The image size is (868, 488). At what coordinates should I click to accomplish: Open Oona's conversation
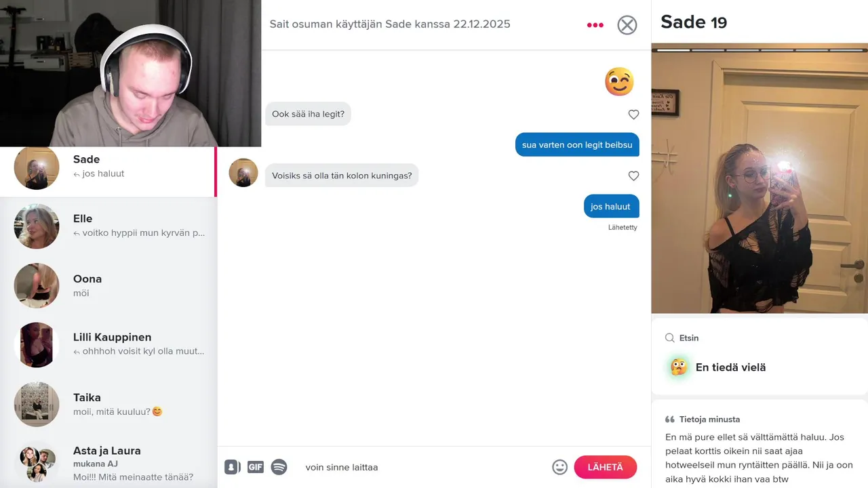108,286
